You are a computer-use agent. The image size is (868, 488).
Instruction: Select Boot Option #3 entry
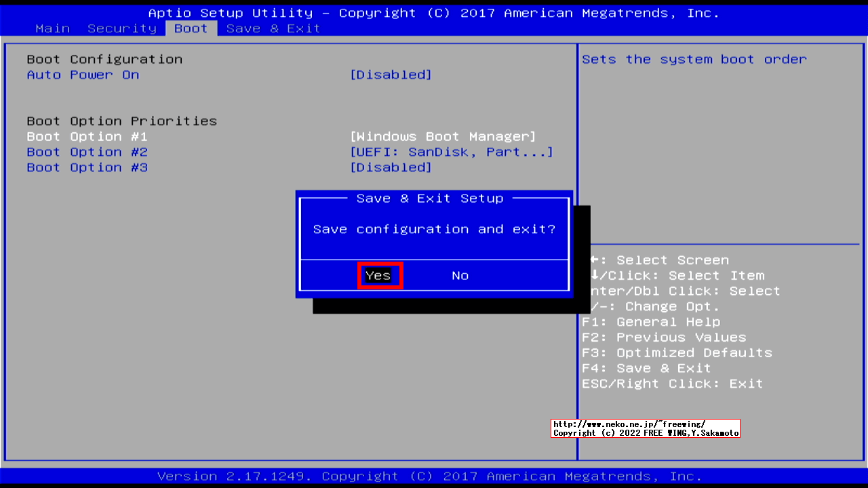[87, 167]
